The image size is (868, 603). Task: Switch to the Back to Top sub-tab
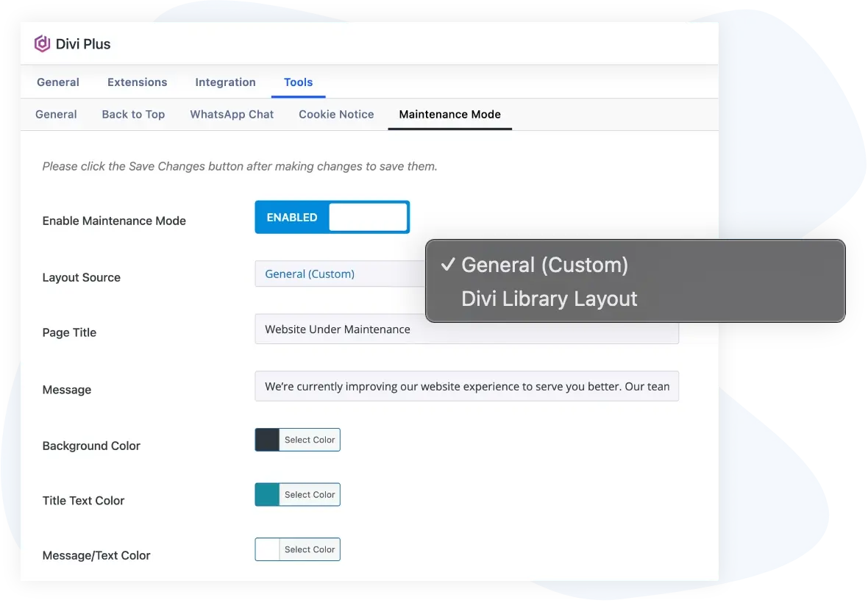(x=133, y=114)
